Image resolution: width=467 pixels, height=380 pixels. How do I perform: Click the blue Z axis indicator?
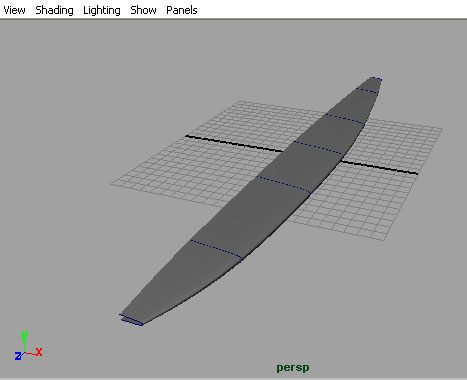click(18, 356)
